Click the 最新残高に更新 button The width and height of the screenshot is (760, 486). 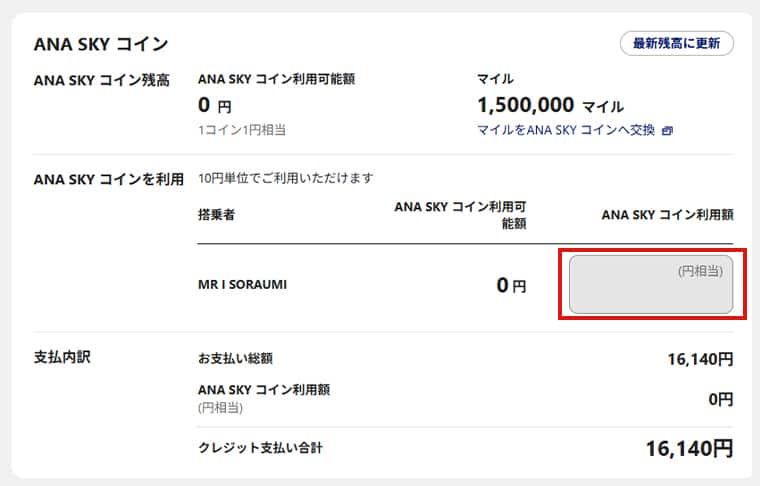(677, 43)
